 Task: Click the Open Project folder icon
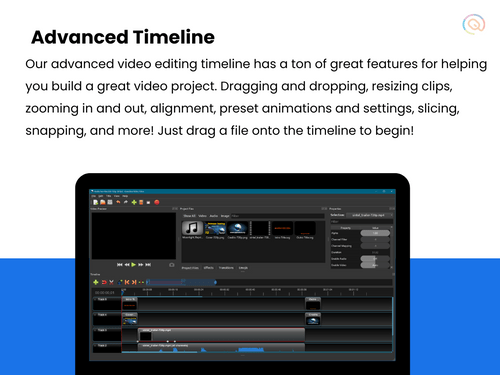(103, 202)
